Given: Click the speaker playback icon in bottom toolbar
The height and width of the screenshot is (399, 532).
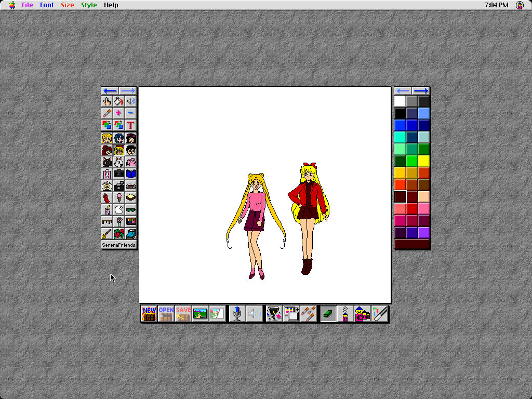Looking at the screenshot, I should tap(254, 314).
